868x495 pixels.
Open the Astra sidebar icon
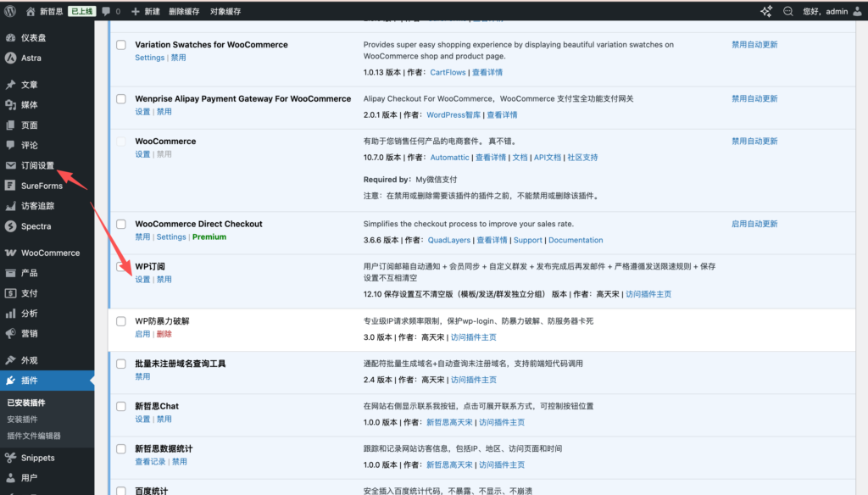10,58
